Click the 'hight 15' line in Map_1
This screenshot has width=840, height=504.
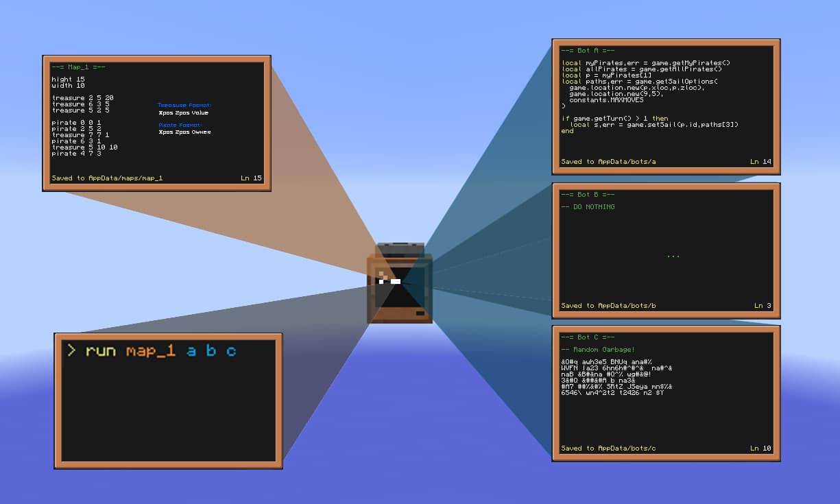[x=69, y=80]
